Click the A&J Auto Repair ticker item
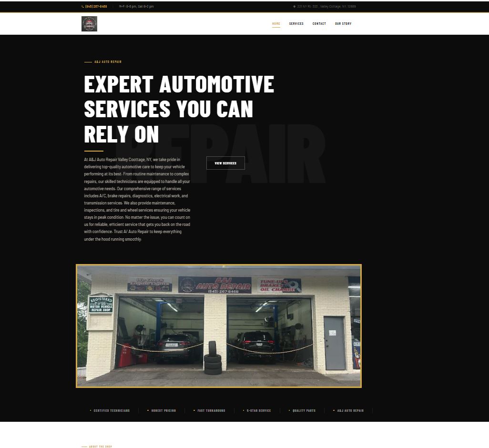This screenshot has width=489, height=448. click(x=350, y=411)
